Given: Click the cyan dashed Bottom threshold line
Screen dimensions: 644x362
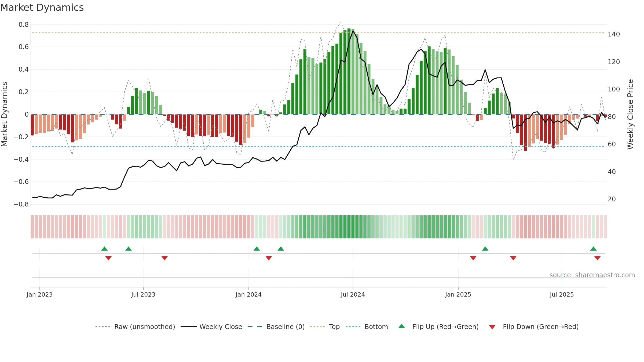Looking at the screenshot, I should [318, 146].
